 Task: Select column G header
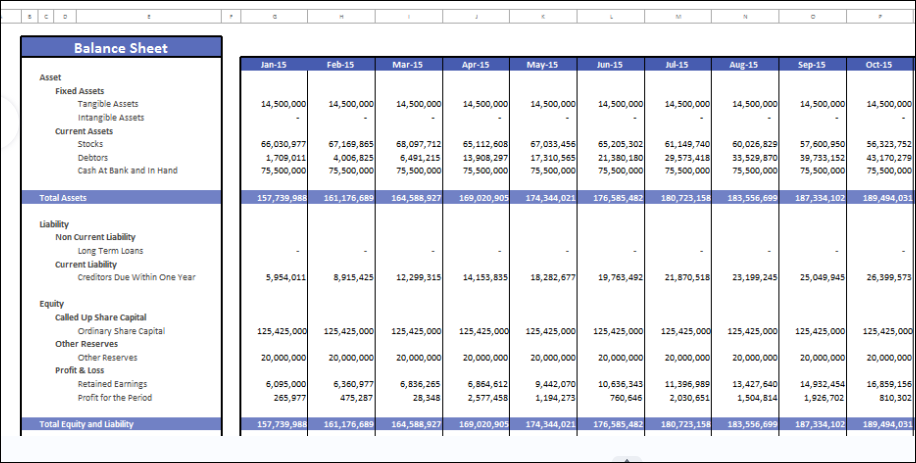coord(274,16)
